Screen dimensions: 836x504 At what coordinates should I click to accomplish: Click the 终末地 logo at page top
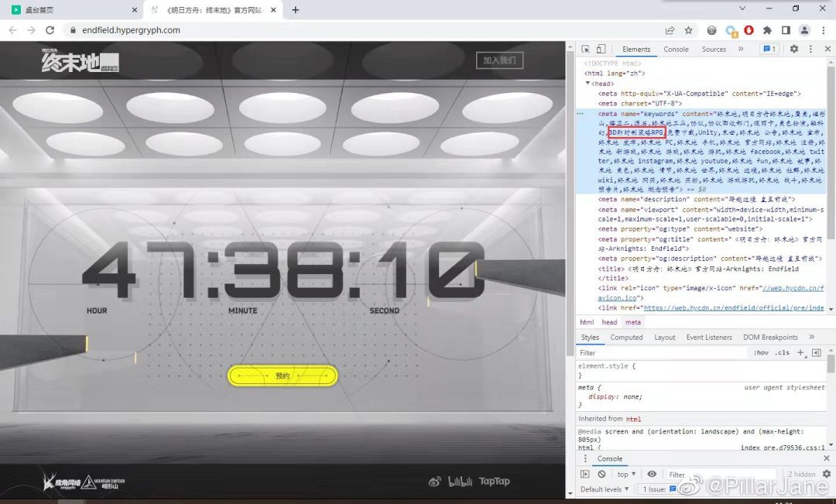pos(80,61)
